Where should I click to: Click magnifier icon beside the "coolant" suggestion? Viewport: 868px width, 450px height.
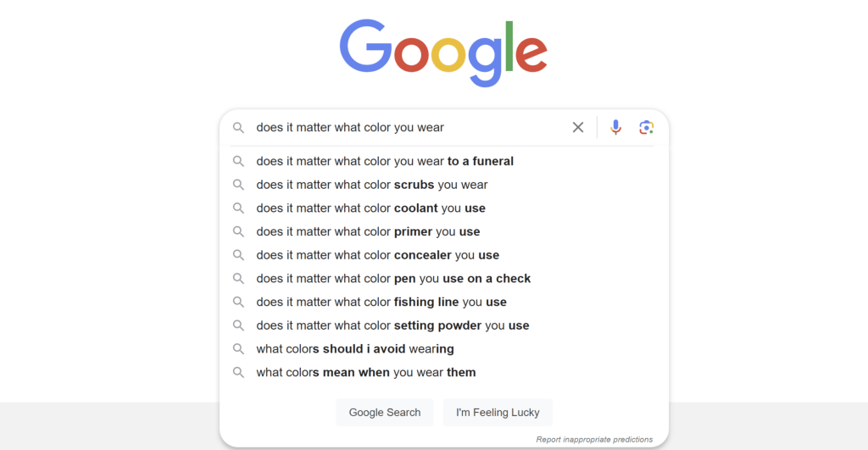tap(239, 208)
